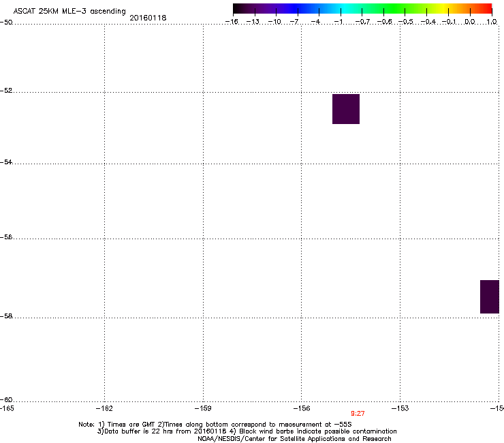Click the -16 color scale label

(x=232, y=22)
